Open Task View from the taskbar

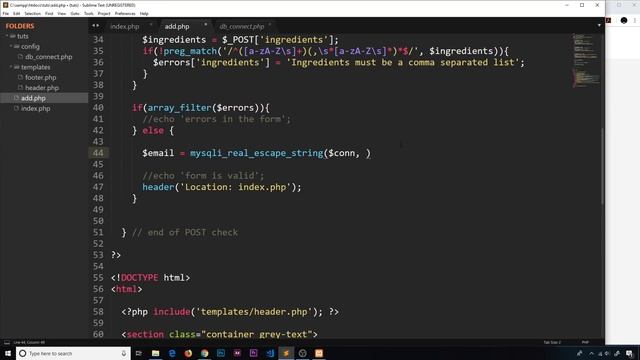(139, 353)
